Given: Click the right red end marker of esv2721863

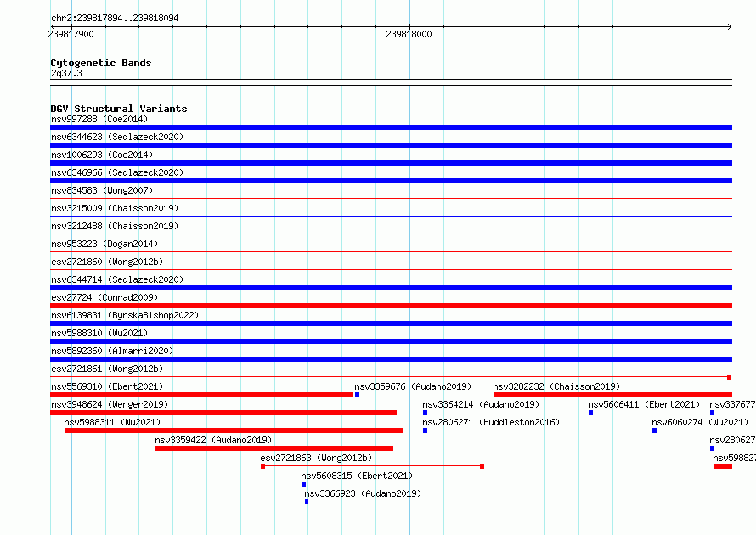Looking at the screenshot, I should (x=482, y=466).
